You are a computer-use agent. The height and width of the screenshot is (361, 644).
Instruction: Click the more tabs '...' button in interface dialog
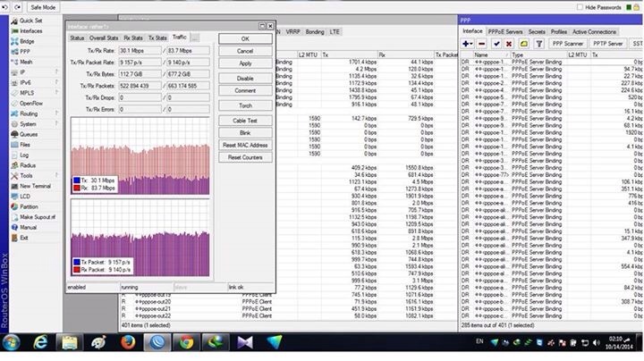pos(195,38)
